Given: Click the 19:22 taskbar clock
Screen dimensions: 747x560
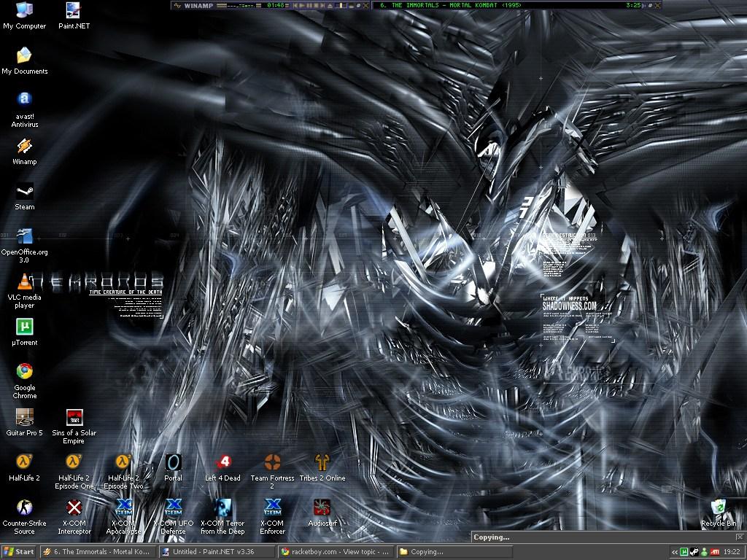Looking at the screenshot, I should click(x=732, y=552).
